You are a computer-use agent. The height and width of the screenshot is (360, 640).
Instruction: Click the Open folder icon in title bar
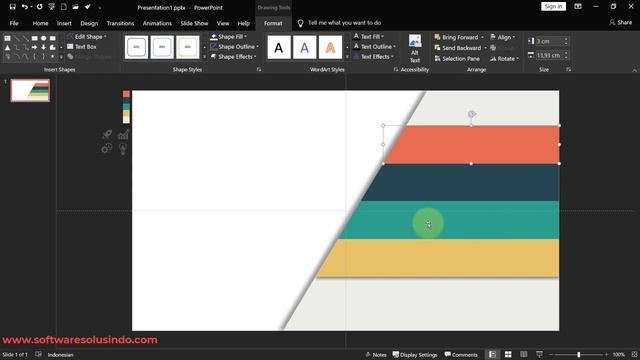coord(76,7)
